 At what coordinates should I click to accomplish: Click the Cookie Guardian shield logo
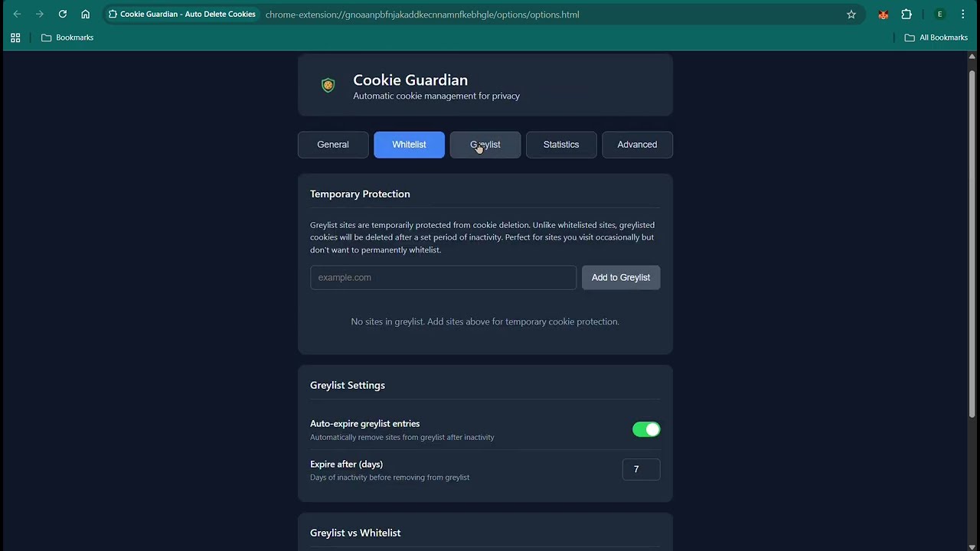pos(328,85)
